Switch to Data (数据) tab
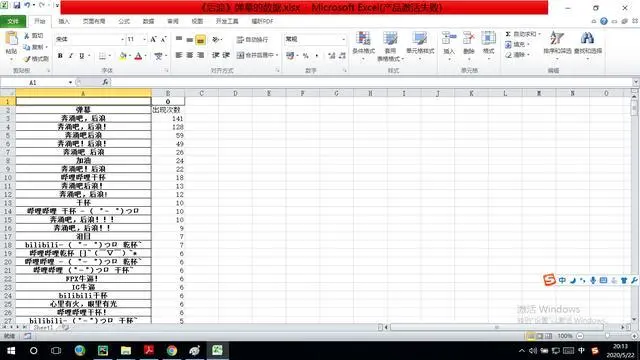The image size is (640, 360). [149, 21]
